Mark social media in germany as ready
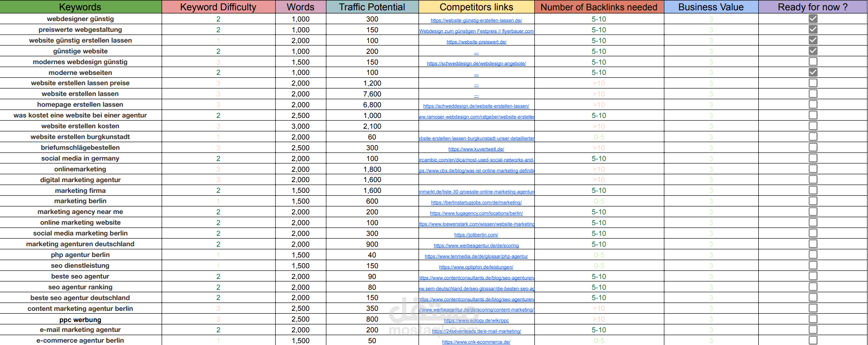 pos(813,158)
